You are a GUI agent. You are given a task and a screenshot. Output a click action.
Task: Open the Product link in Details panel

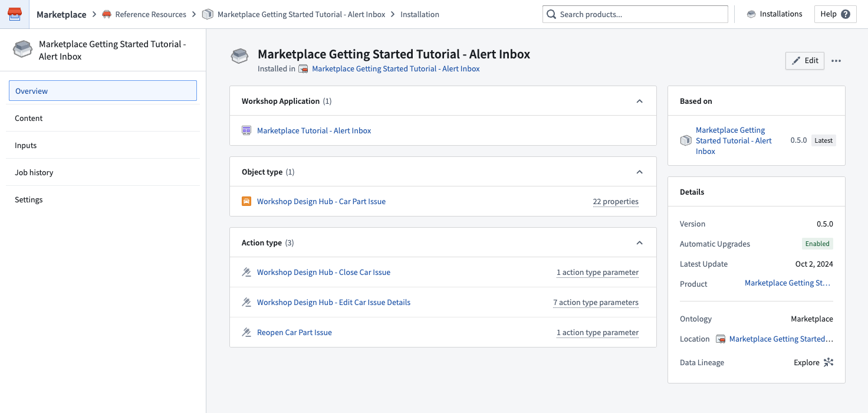[788, 283]
